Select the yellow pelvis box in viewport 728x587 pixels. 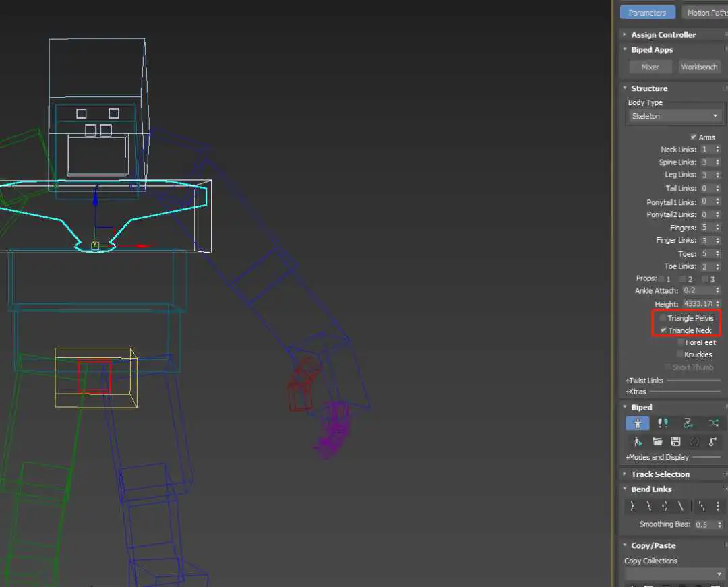pyautogui.click(x=96, y=377)
